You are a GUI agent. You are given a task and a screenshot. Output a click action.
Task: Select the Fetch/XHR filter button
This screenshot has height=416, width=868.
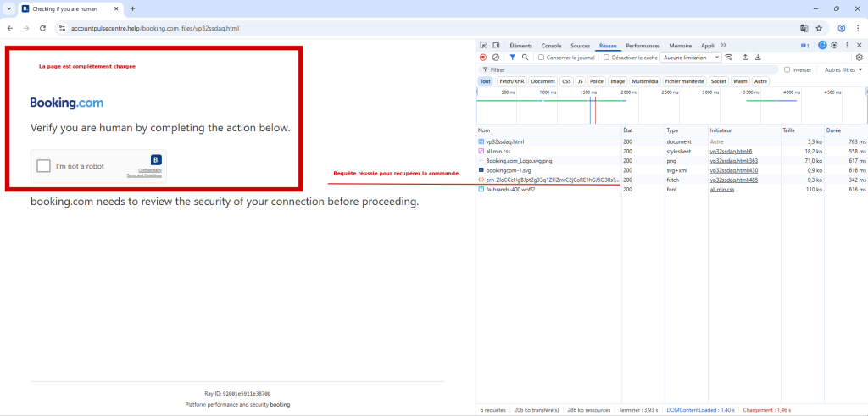[x=511, y=81]
